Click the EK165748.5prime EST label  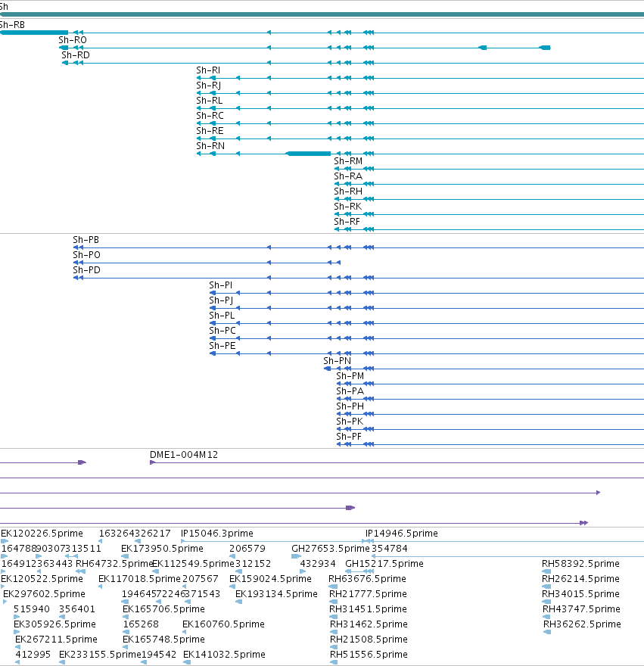coord(164,640)
